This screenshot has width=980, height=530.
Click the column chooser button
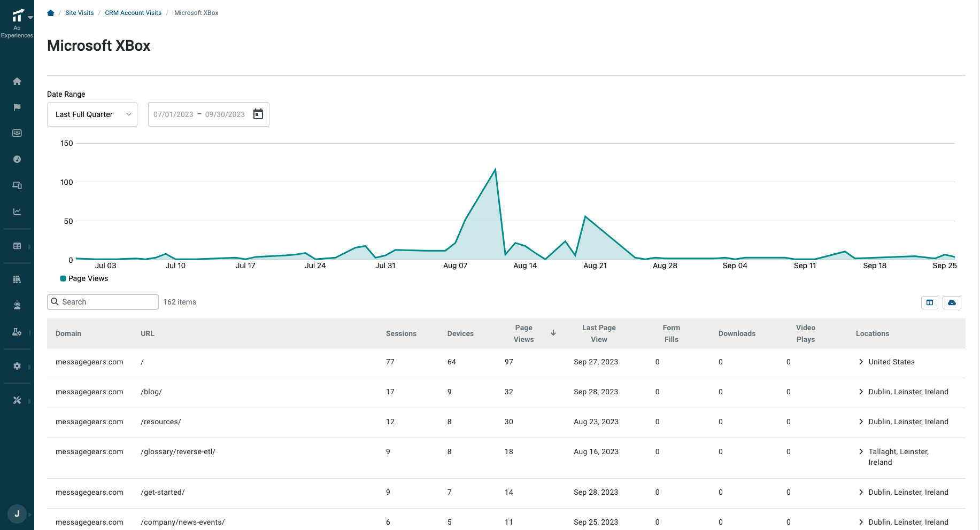930,302
